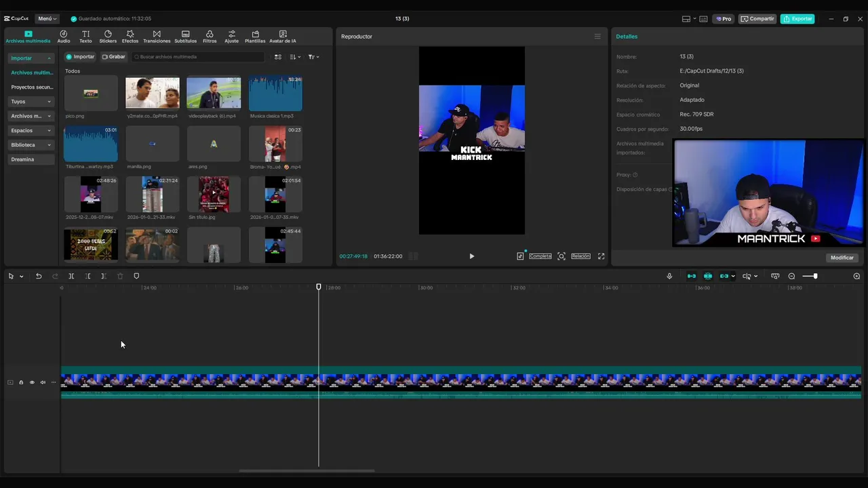Enter fullscreen preview mode
This screenshot has width=868, height=488.
[601, 256]
